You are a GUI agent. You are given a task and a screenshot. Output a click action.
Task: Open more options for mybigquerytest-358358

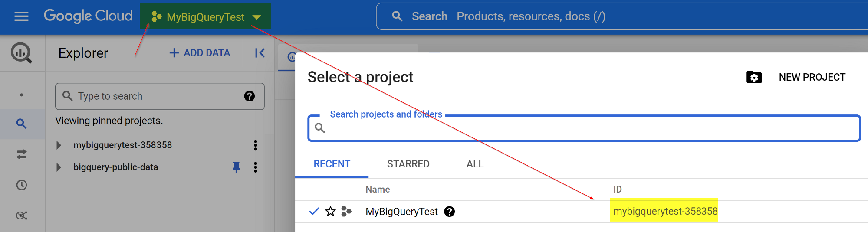click(x=256, y=145)
